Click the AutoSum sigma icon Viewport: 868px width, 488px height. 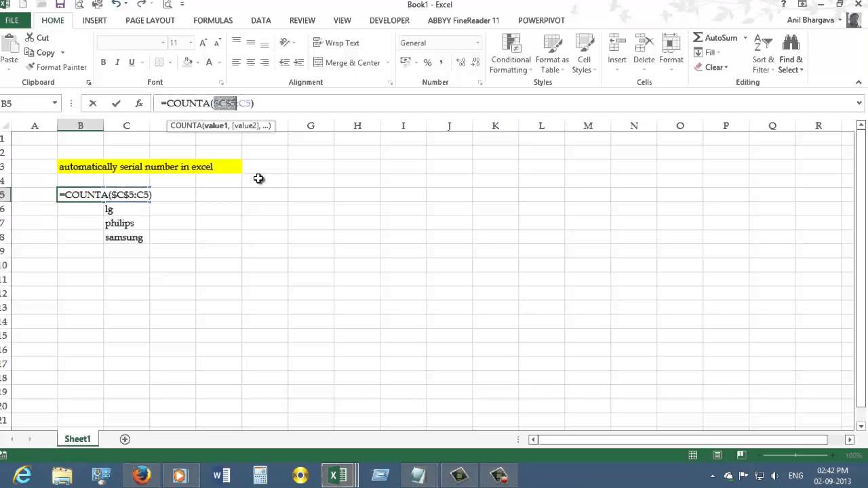[x=698, y=38]
